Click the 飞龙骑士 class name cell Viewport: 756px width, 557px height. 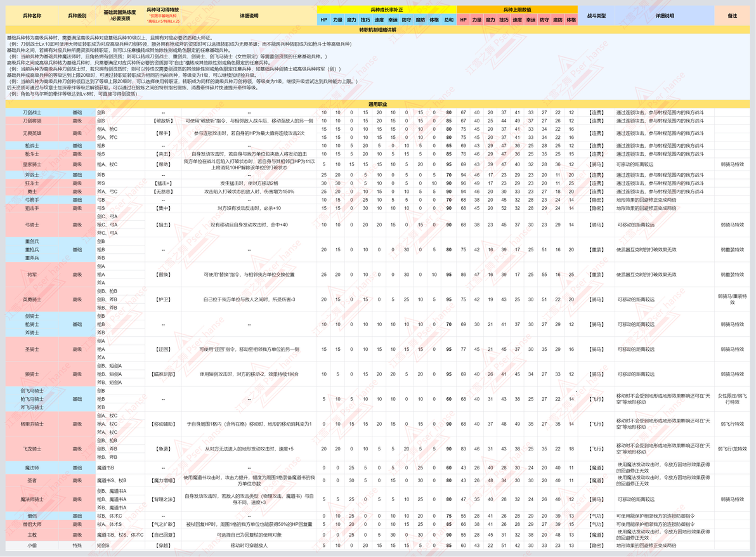point(32,449)
